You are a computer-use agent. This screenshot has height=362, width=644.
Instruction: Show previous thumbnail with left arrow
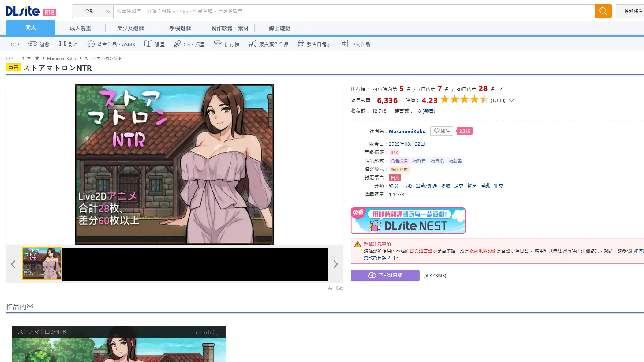(x=13, y=264)
